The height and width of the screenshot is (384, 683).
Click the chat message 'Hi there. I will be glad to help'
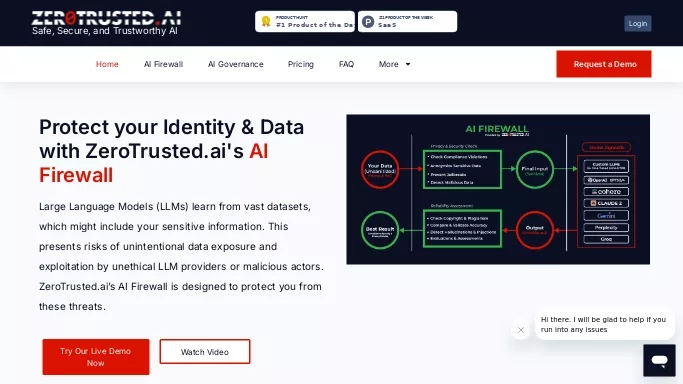pyautogui.click(x=604, y=324)
